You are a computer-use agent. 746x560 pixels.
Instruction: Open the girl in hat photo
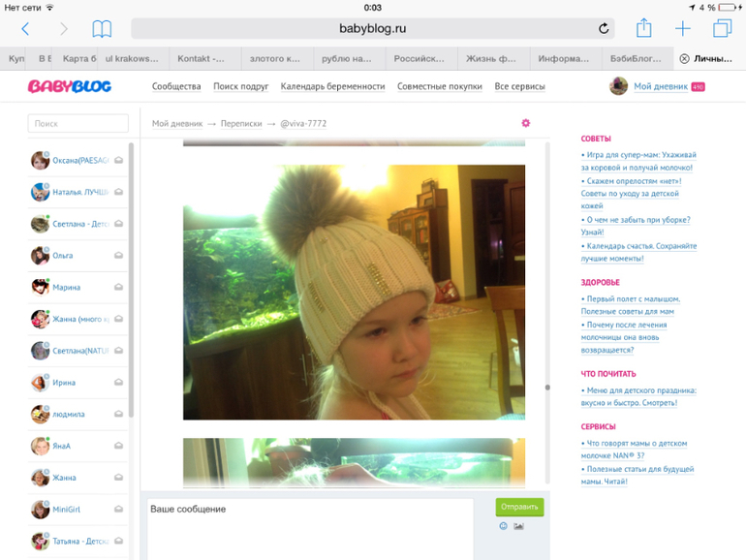354,293
